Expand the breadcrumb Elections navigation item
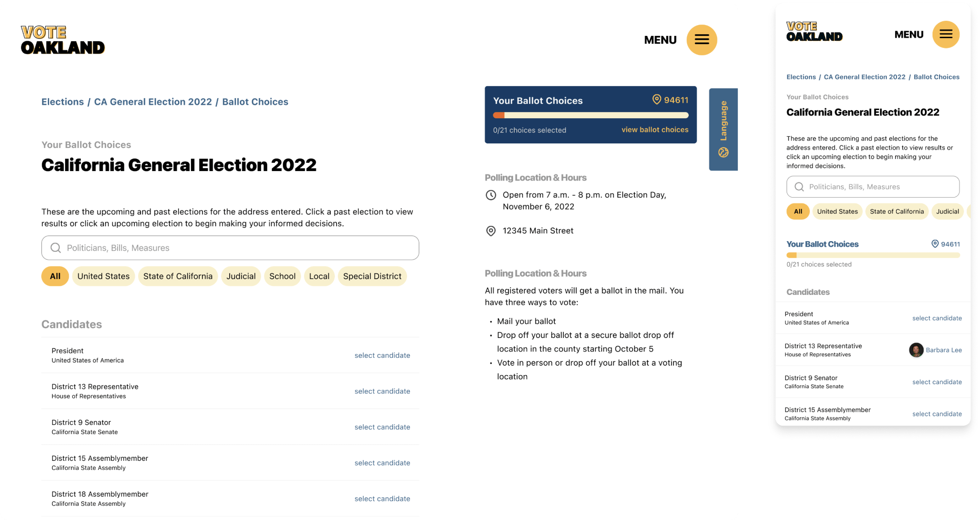Image resolution: width=980 pixels, height=520 pixels. click(x=62, y=102)
